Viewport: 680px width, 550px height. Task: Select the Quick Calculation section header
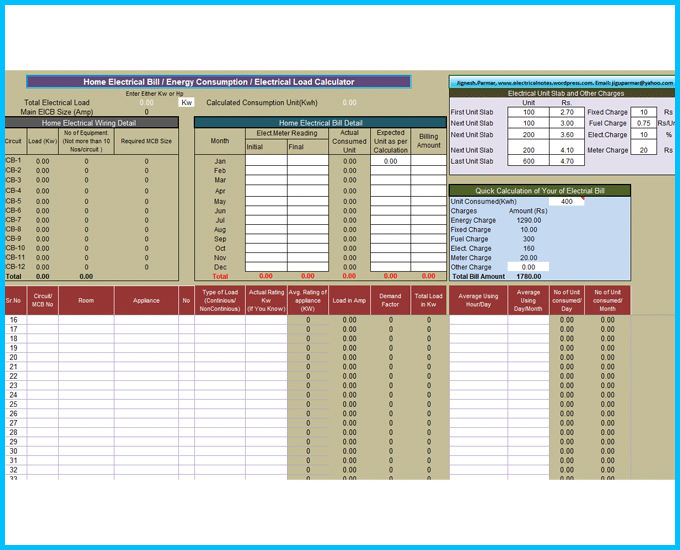pos(540,190)
